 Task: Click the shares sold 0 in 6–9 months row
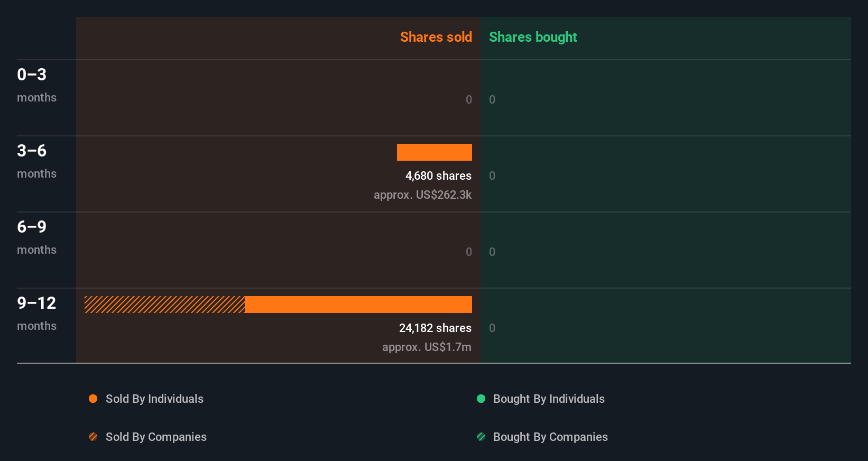click(469, 252)
